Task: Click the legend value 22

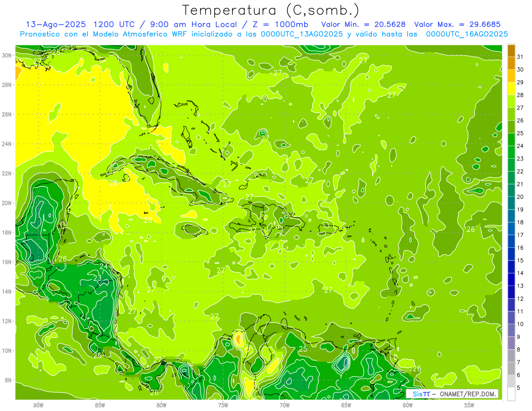Action: coord(520,172)
